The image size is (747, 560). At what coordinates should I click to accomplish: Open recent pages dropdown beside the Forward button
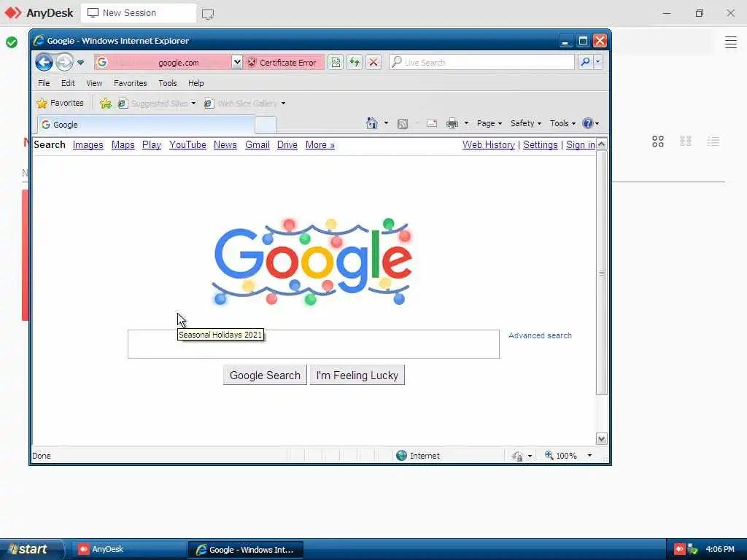(x=80, y=63)
